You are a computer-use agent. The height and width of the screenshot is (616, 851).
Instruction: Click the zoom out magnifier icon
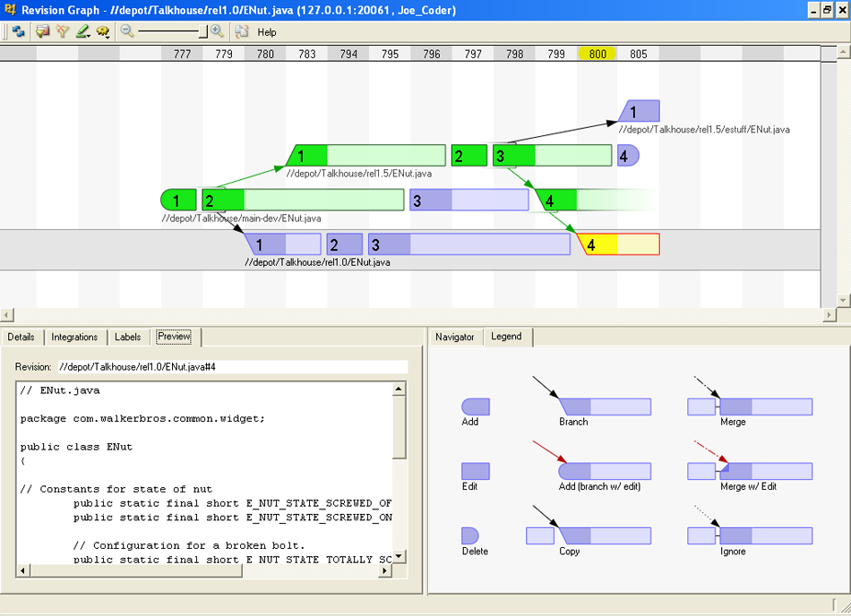pyautogui.click(x=127, y=31)
